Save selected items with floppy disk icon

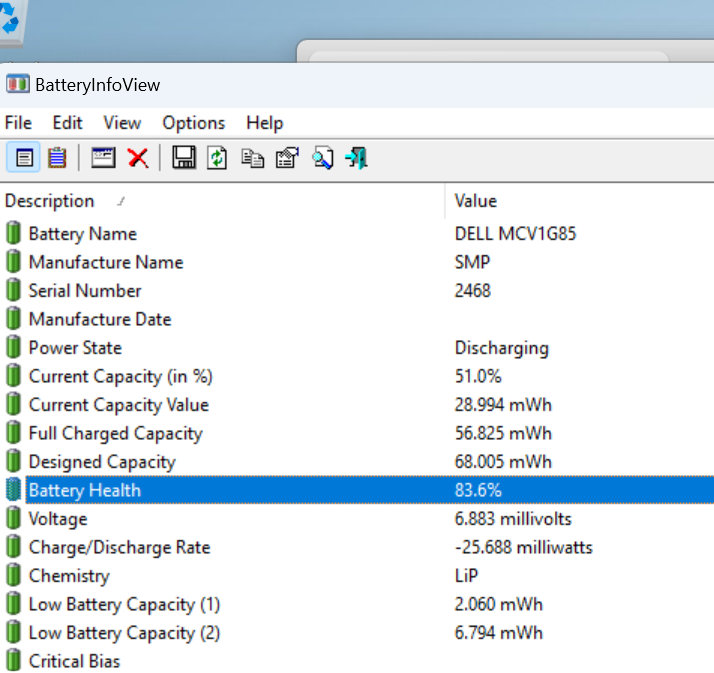(184, 158)
